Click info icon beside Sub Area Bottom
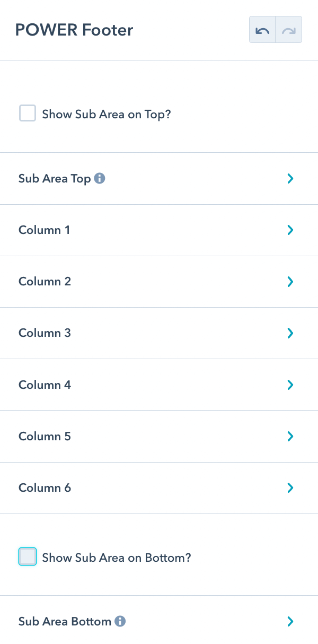The image size is (318, 644). (x=120, y=621)
